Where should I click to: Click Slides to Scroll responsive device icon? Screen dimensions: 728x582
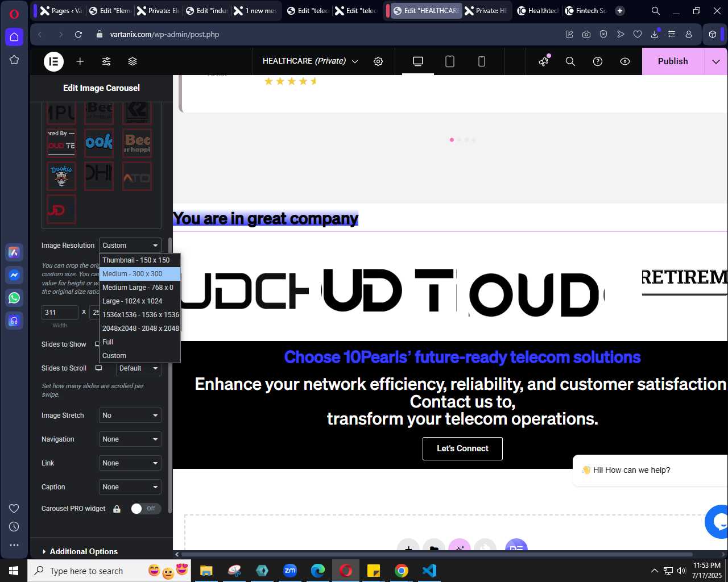click(x=98, y=368)
